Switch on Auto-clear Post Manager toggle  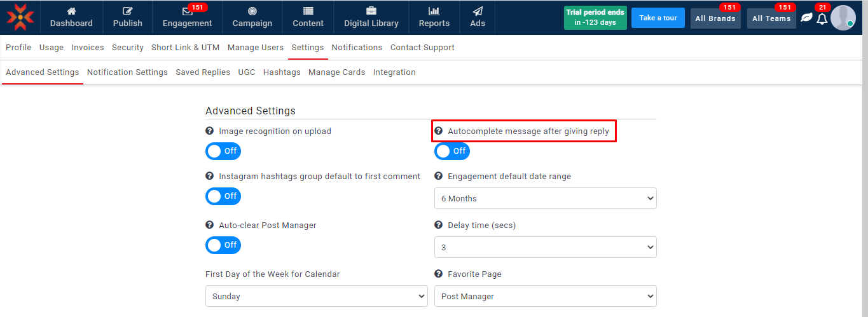(223, 245)
